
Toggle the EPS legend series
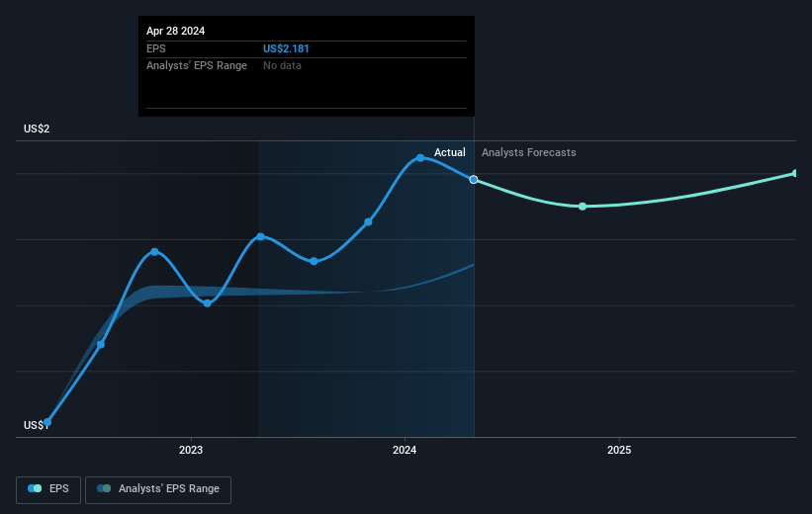(48, 489)
